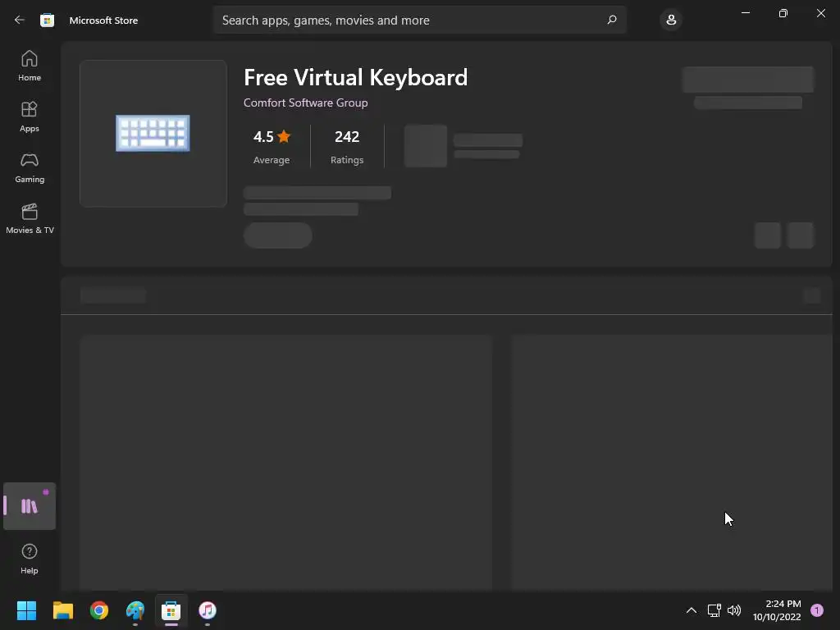Click the Microsoft Store logo icon

pos(47,21)
